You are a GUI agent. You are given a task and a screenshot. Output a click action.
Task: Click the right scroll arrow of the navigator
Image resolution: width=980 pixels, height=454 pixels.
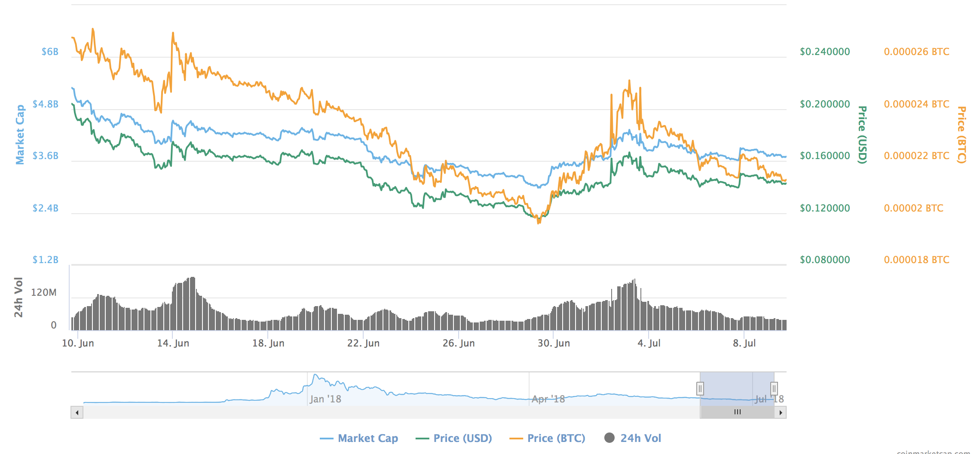[x=781, y=412]
